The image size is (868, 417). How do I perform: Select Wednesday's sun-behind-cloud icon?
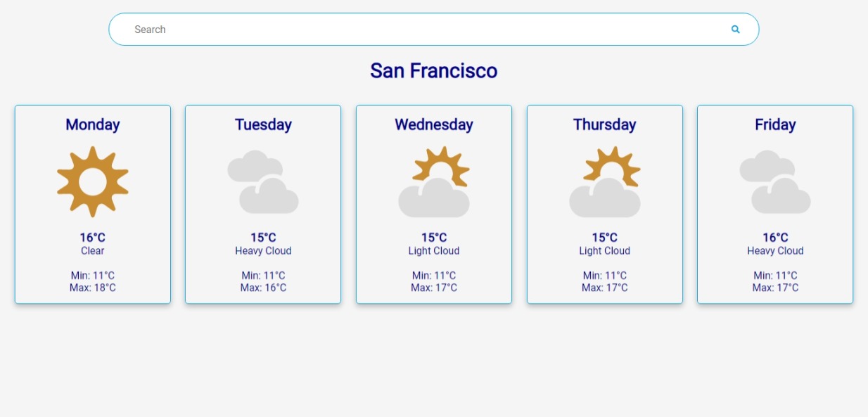click(x=433, y=181)
